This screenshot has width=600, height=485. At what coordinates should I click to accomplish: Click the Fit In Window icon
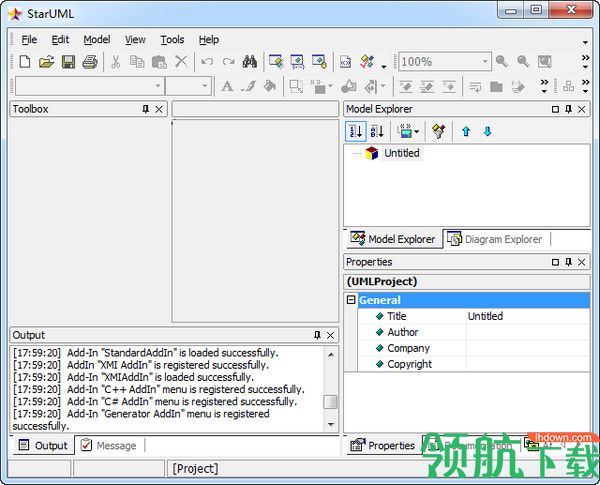545,62
